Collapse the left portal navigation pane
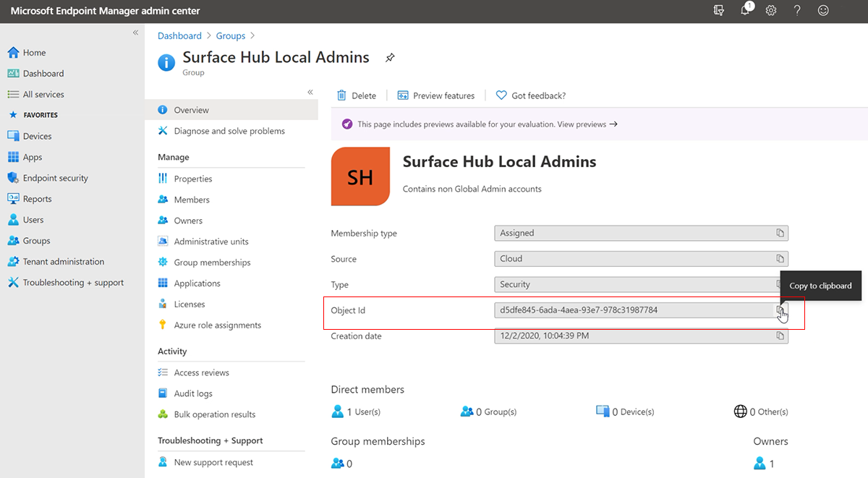868x478 pixels. click(x=135, y=33)
